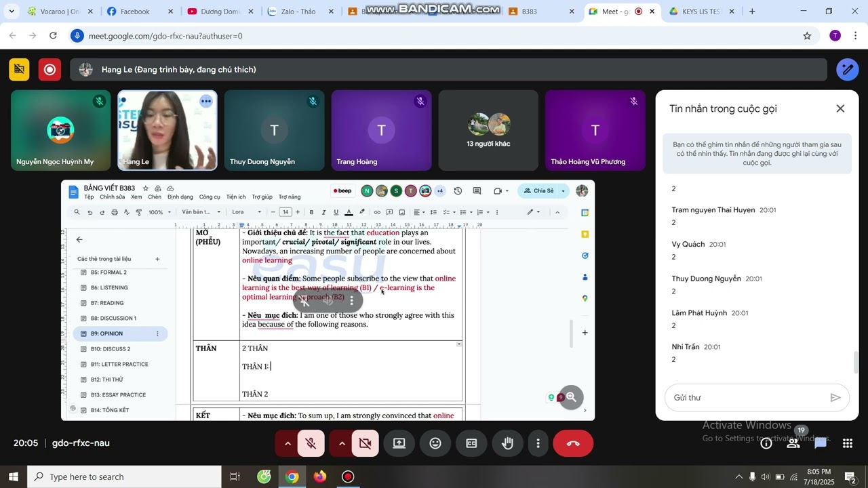Click the 13 người khác tile

[488, 130]
